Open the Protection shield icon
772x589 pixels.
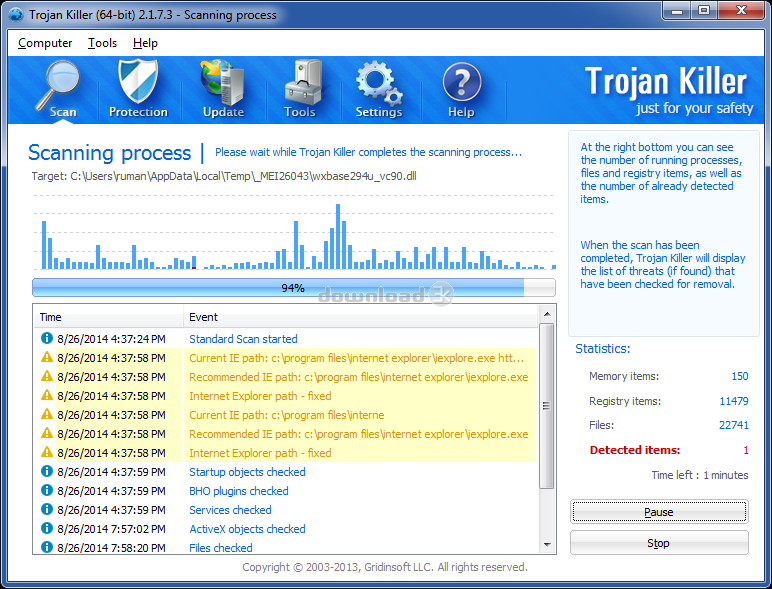[138, 82]
